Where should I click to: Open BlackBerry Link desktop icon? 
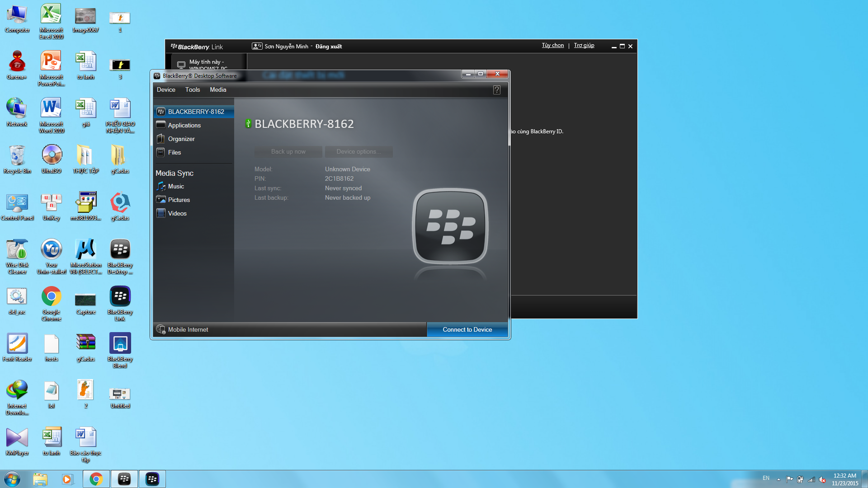point(120,303)
